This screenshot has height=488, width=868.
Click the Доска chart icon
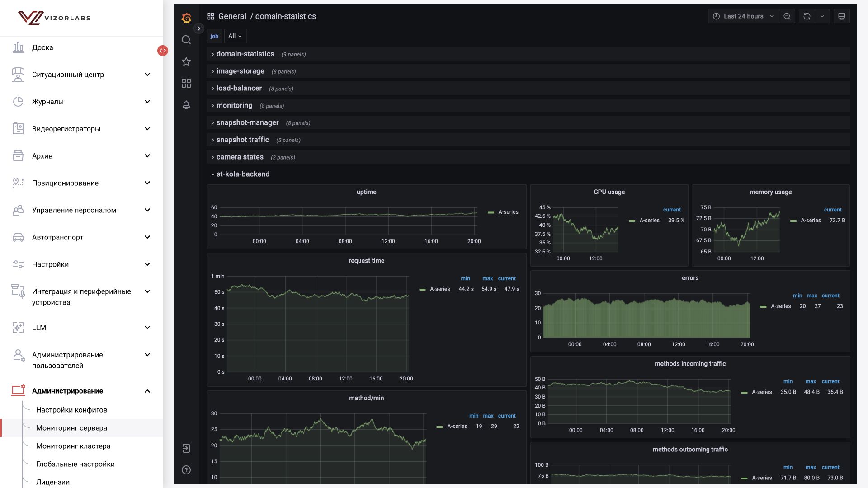(18, 47)
